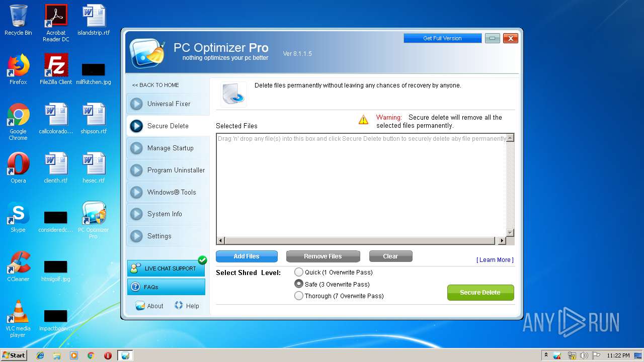Select callcolorado document on desktop
Screen dimensions: 644x362
coord(56,119)
